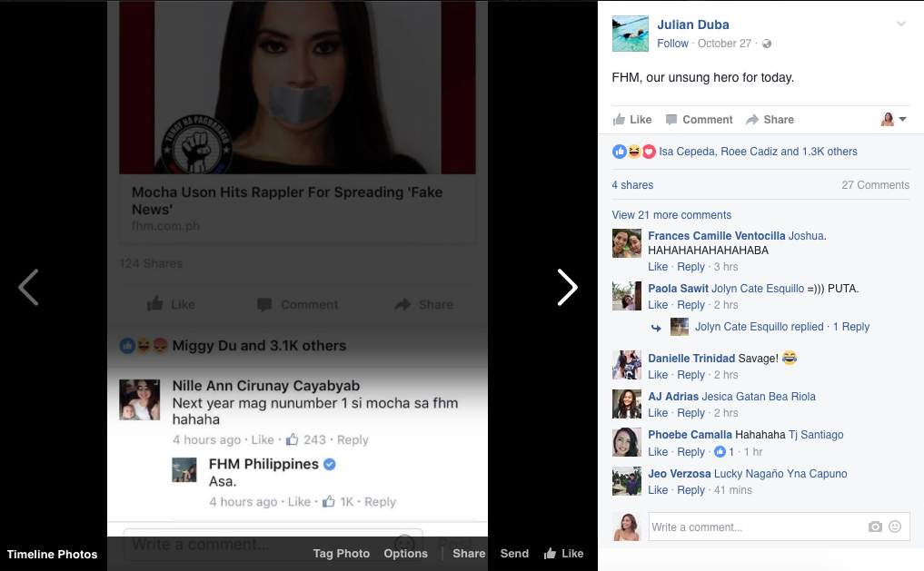Open Options in the photo bar
This screenshot has width=924, height=571.
coord(405,554)
